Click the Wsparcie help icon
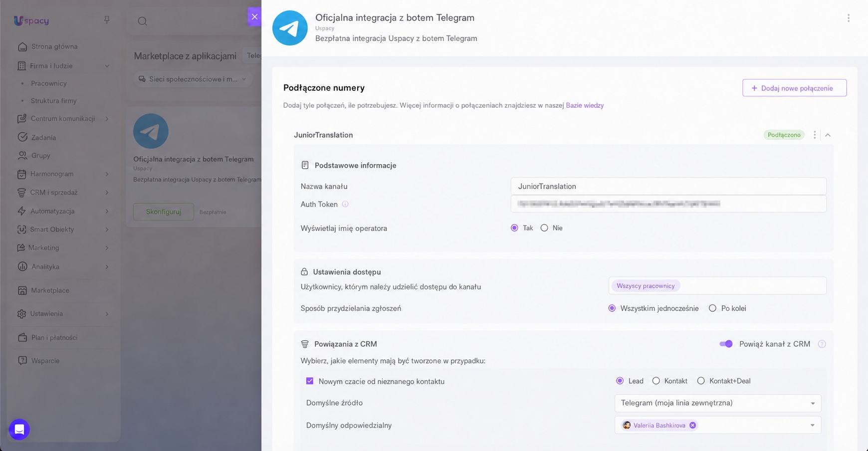The width and height of the screenshot is (868, 451). pyautogui.click(x=22, y=360)
